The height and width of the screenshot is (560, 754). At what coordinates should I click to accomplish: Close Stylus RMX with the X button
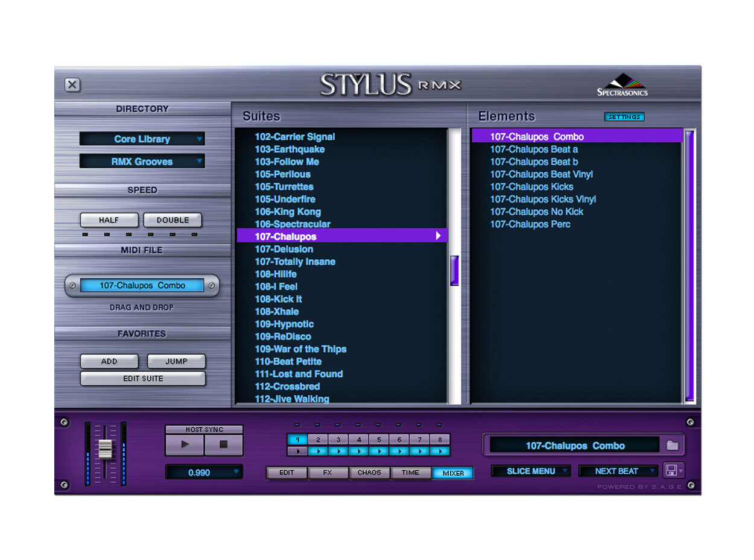click(x=72, y=84)
